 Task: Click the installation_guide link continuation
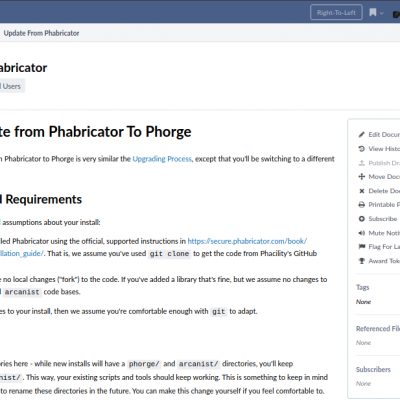pos(22,253)
